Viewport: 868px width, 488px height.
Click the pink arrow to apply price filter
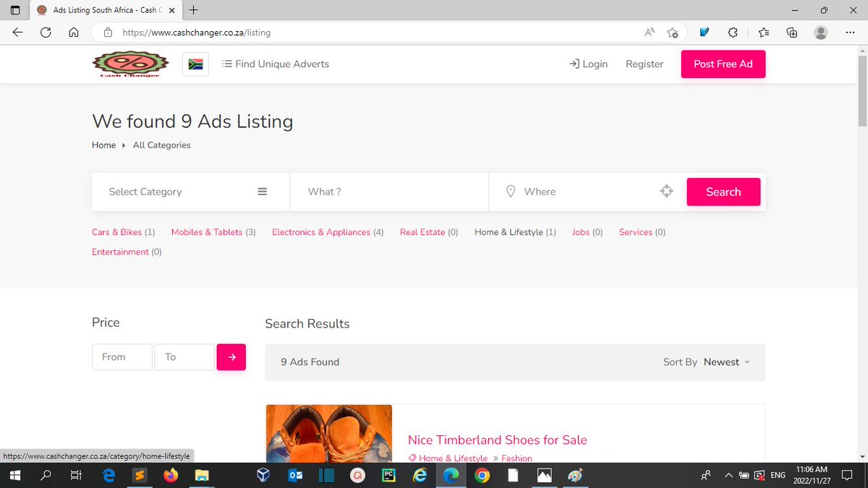(x=231, y=356)
